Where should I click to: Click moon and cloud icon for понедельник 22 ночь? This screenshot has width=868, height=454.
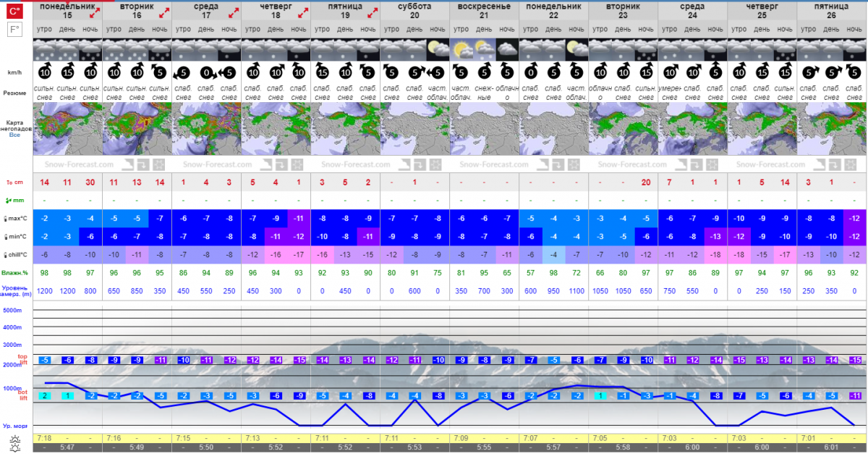tap(576, 49)
